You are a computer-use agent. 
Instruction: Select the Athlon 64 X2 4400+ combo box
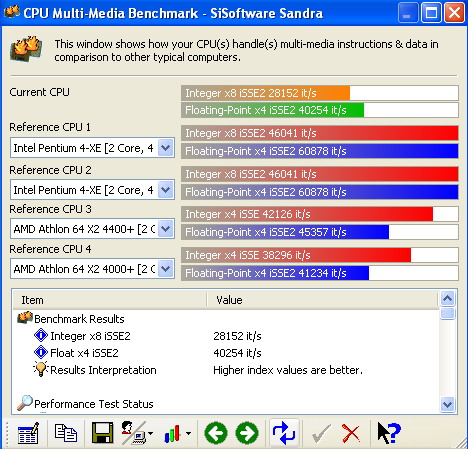[92, 229]
